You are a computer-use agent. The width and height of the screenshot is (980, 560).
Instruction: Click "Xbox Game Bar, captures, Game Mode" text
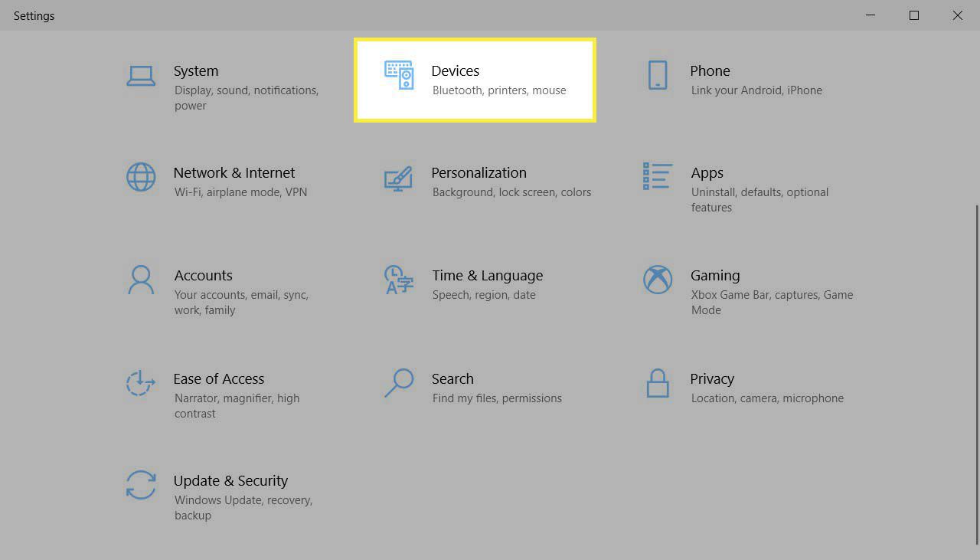(x=772, y=303)
